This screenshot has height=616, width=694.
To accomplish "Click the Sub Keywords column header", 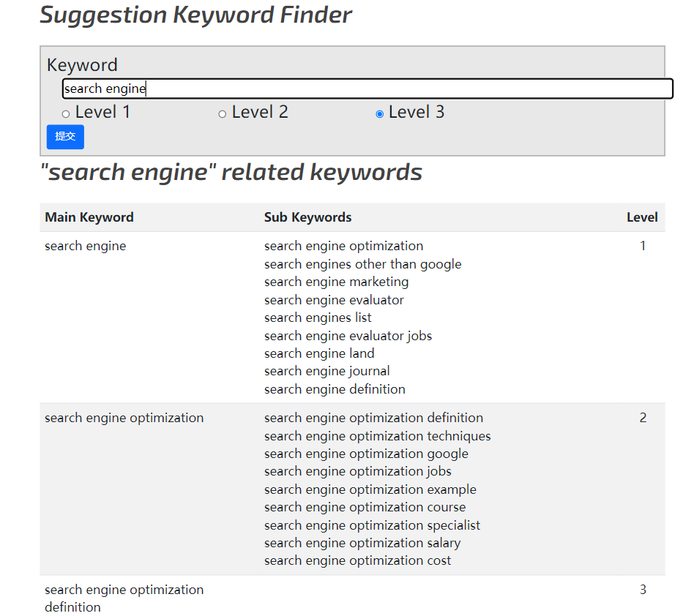I will point(307,217).
